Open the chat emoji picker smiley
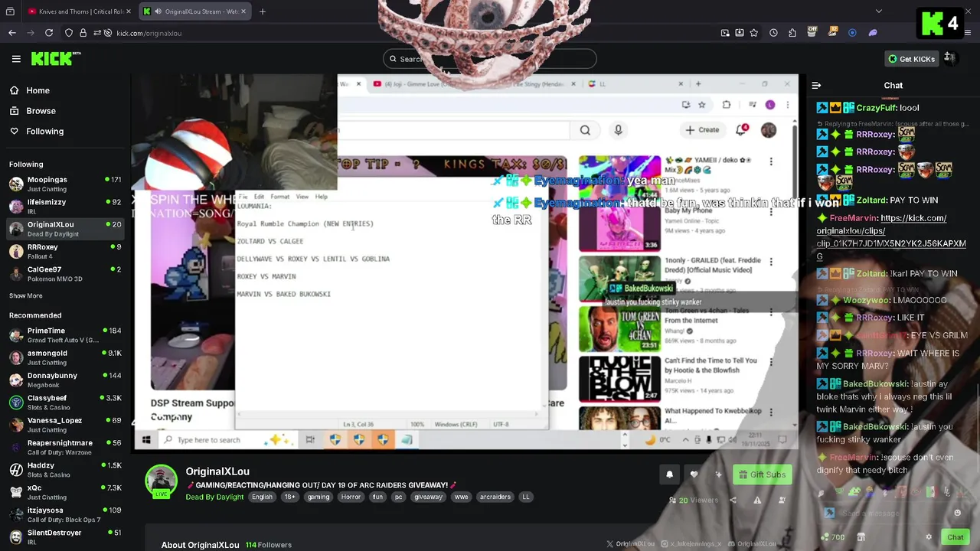The image size is (980, 551). click(x=956, y=514)
